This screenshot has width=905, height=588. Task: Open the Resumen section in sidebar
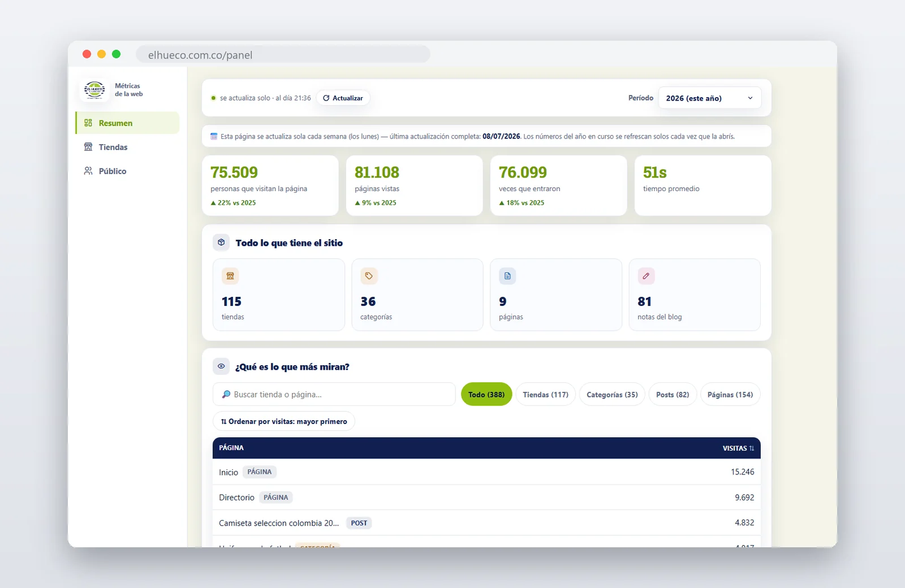(127, 123)
